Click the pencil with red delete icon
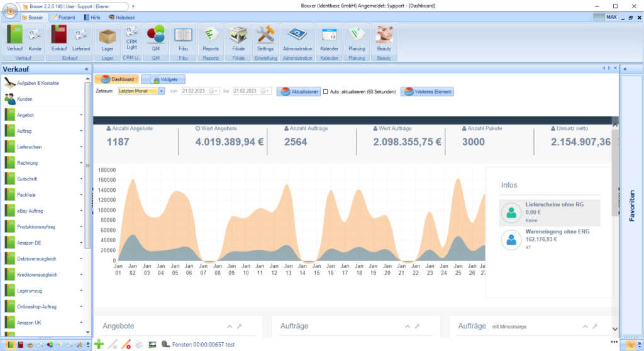644x351 pixels. (x=126, y=345)
